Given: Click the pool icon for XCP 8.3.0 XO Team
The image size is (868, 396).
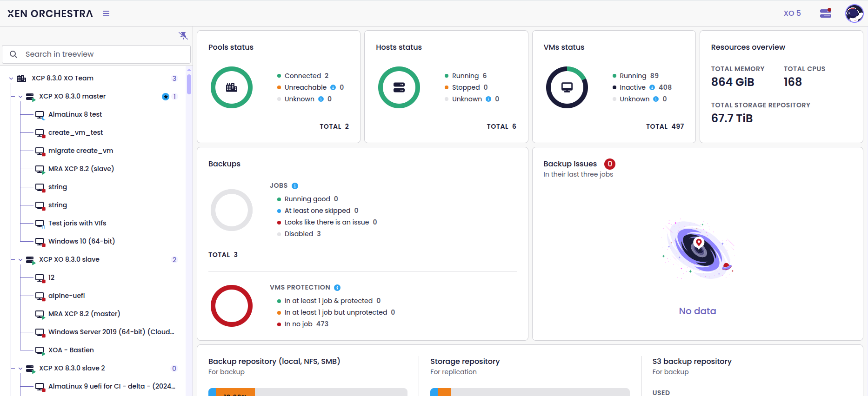Looking at the screenshot, I should pyautogui.click(x=21, y=78).
